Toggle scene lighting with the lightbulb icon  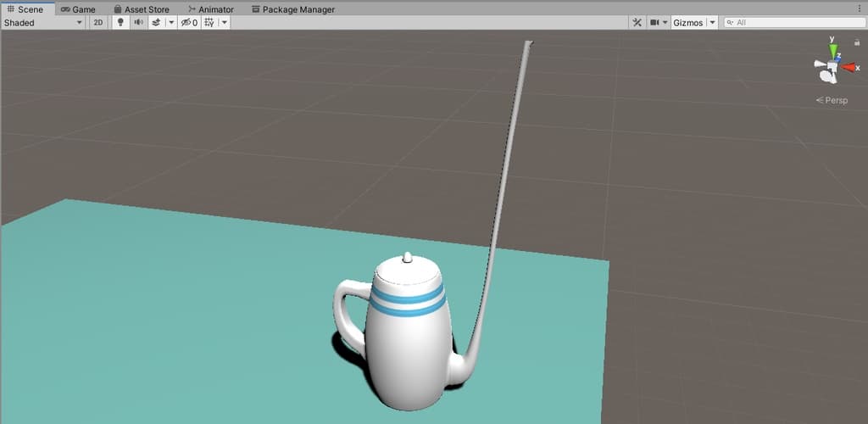pyautogui.click(x=120, y=23)
